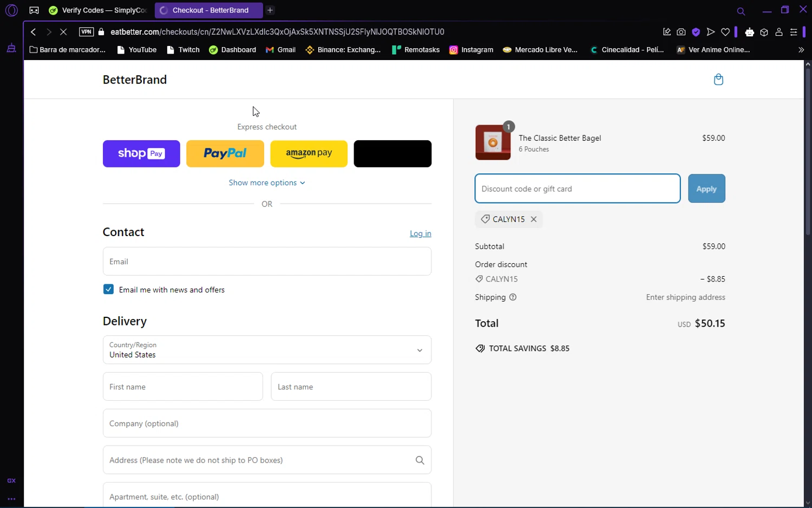
Task: Pay with PayPal button
Action: coord(225,154)
